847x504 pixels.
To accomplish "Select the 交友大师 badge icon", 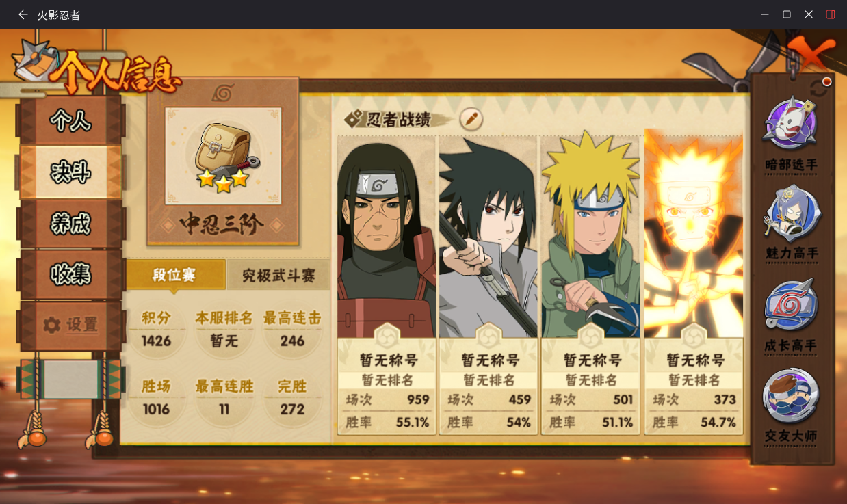I will point(790,396).
